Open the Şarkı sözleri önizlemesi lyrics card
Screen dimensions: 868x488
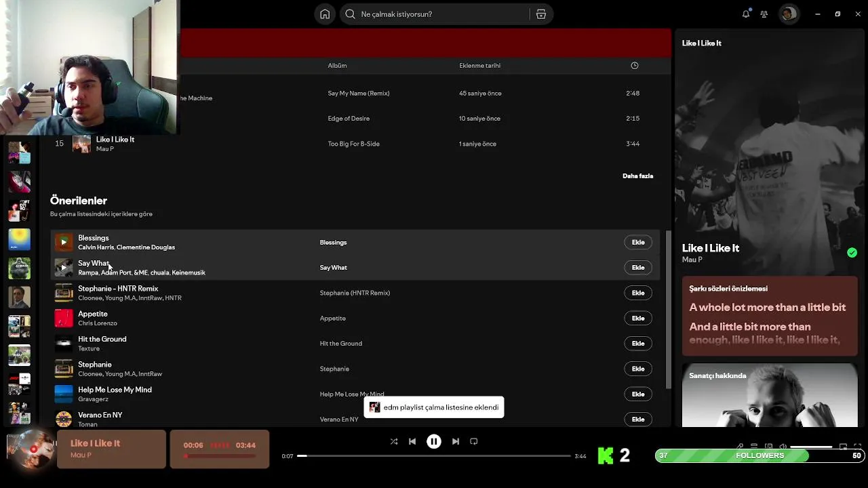coord(770,316)
